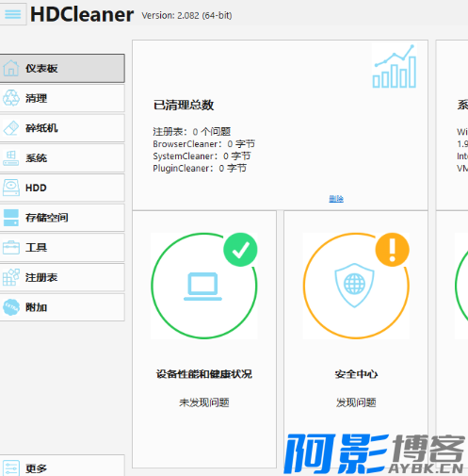Click the cleaning statistics bar chart icon

click(395, 67)
